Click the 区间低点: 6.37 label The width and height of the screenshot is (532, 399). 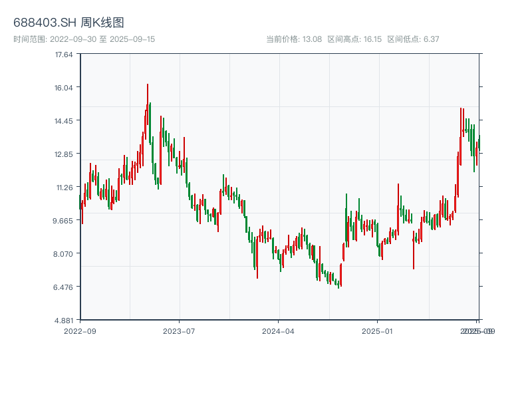(x=413, y=39)
